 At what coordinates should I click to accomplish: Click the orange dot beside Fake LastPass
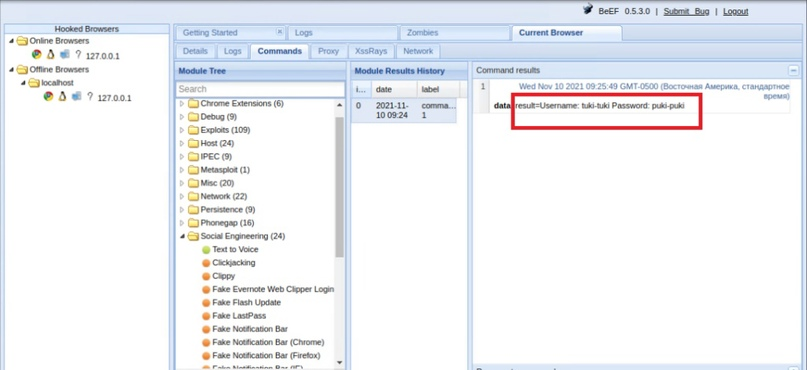(x=206, y=316)
